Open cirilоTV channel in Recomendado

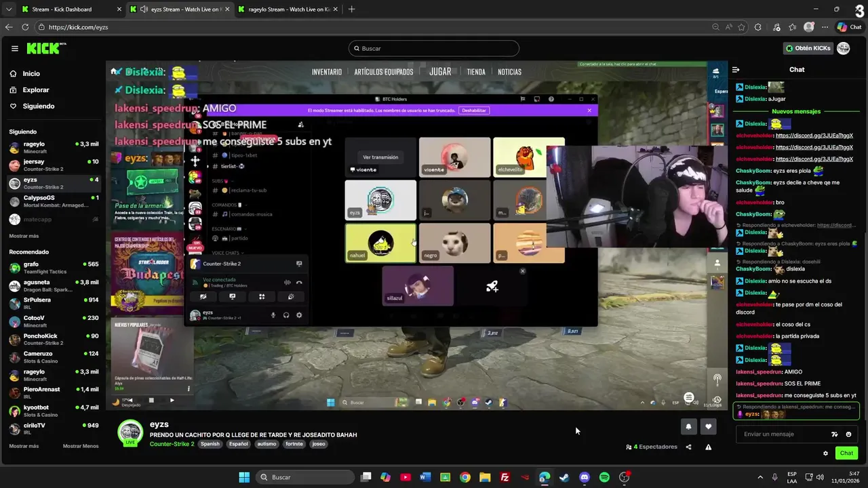pyautogui.click(x=53, y=429)
